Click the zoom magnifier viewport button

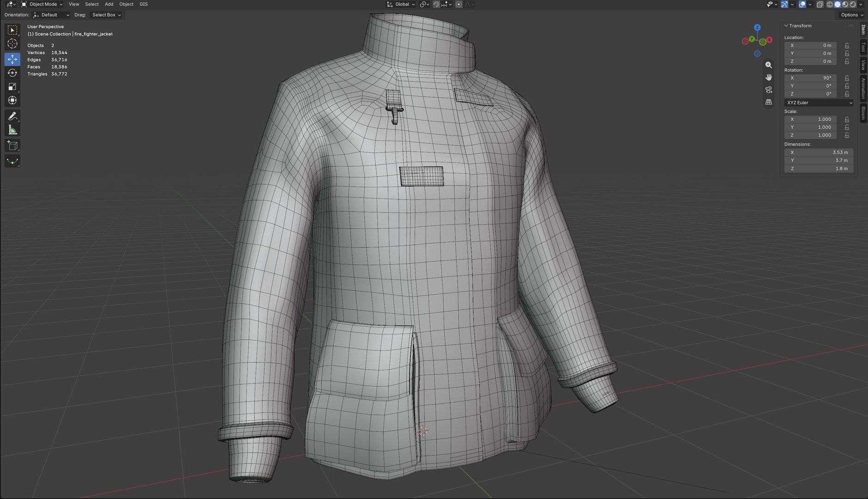pos(769,65)
